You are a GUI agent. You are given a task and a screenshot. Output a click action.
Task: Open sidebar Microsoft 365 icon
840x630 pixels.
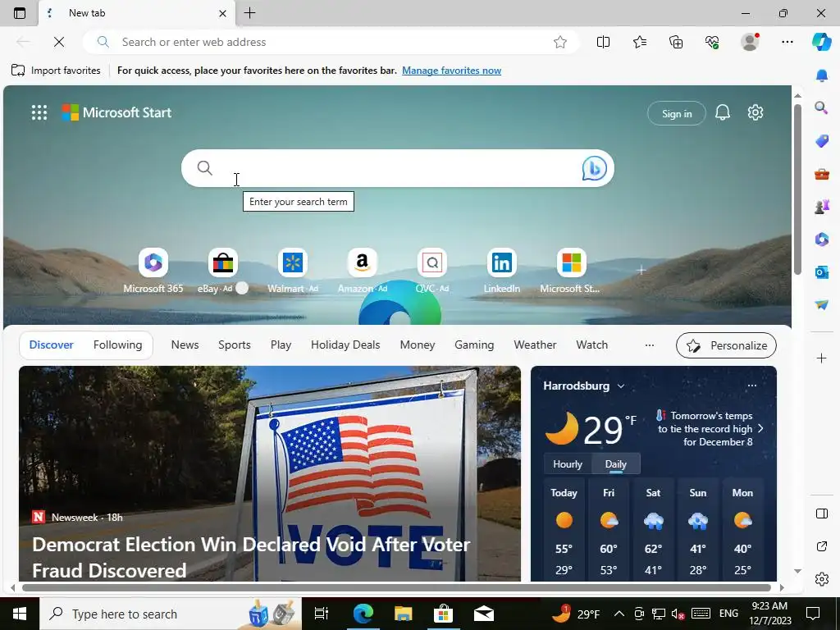coord(821,239)
